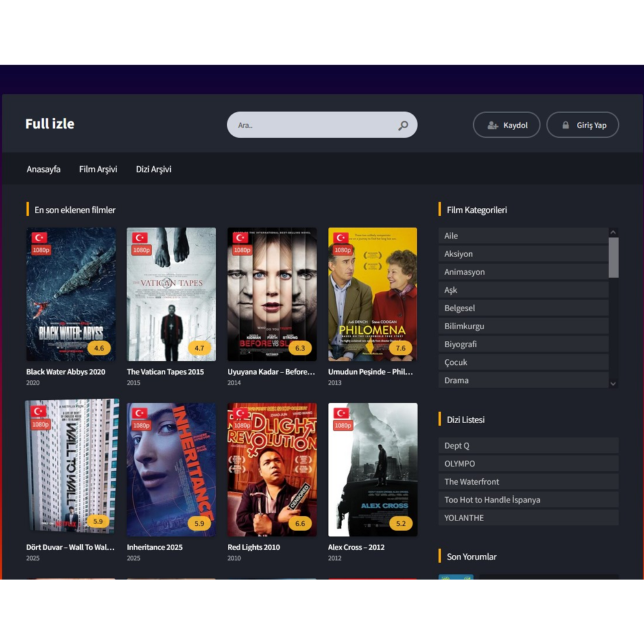Click the 7.6 rating badge on Philomena
644x644 pixels.
(x=400, y=348)
